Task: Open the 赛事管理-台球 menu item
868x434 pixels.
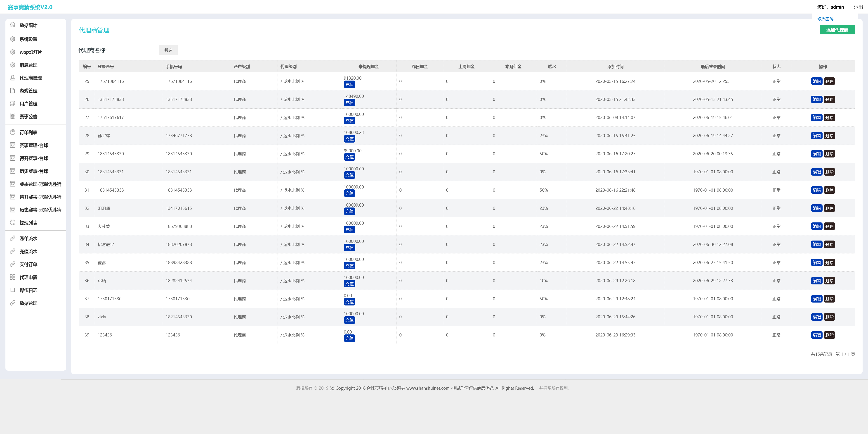Action: click(x=34, y=145)
